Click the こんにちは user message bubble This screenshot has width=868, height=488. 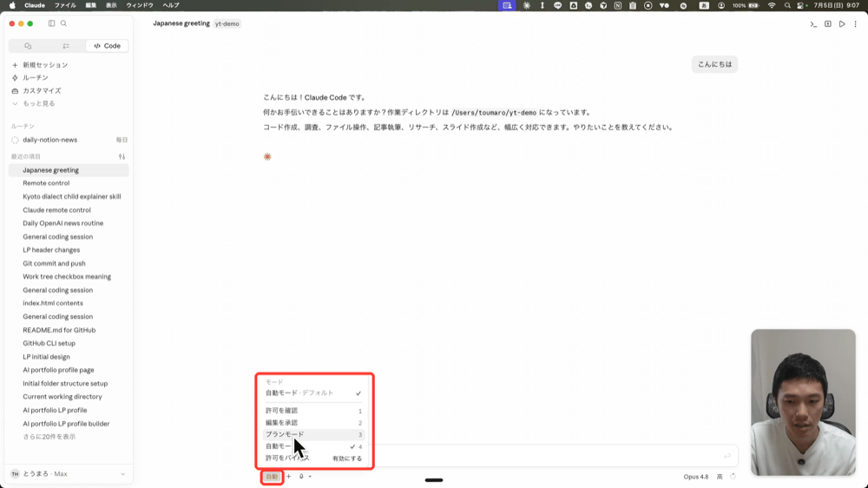click(714, 64)
